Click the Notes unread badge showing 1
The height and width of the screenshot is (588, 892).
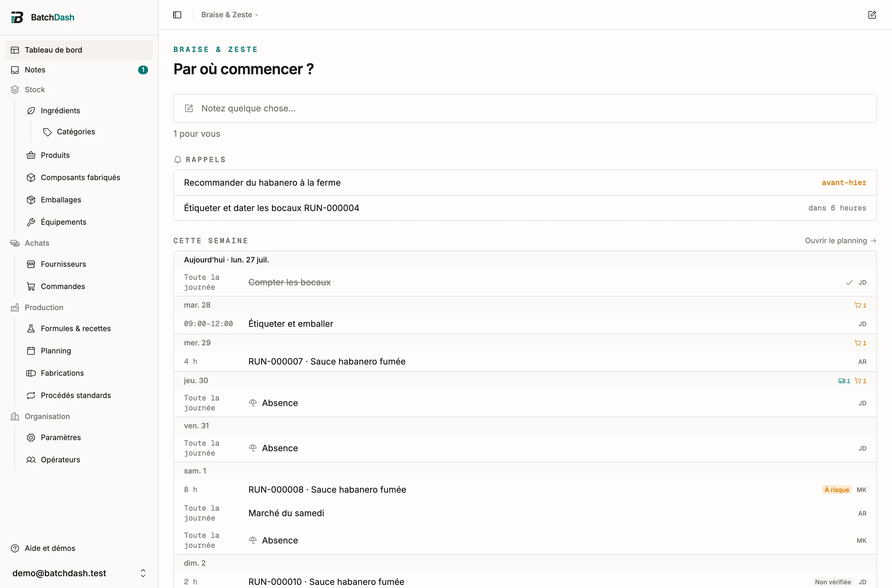tap(143, 70)
